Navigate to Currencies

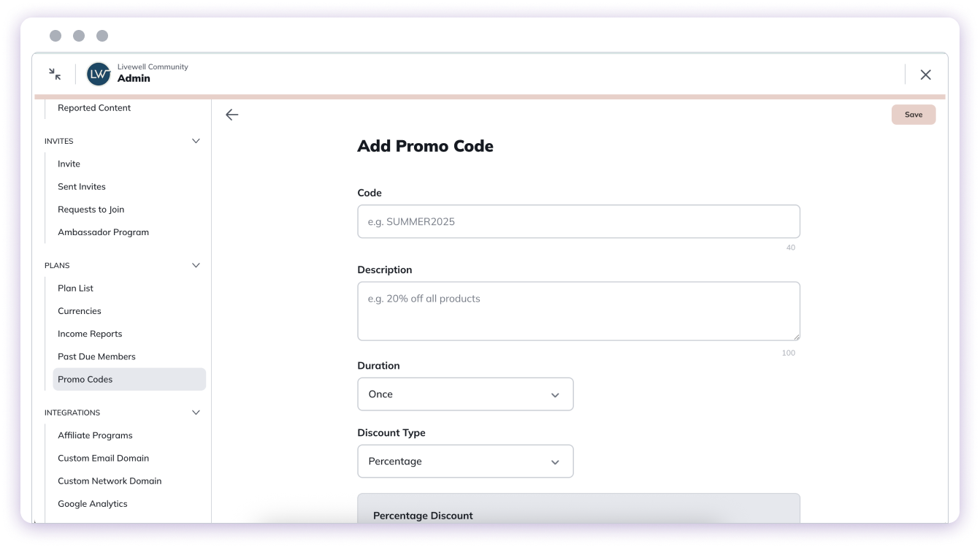(79, 310)
